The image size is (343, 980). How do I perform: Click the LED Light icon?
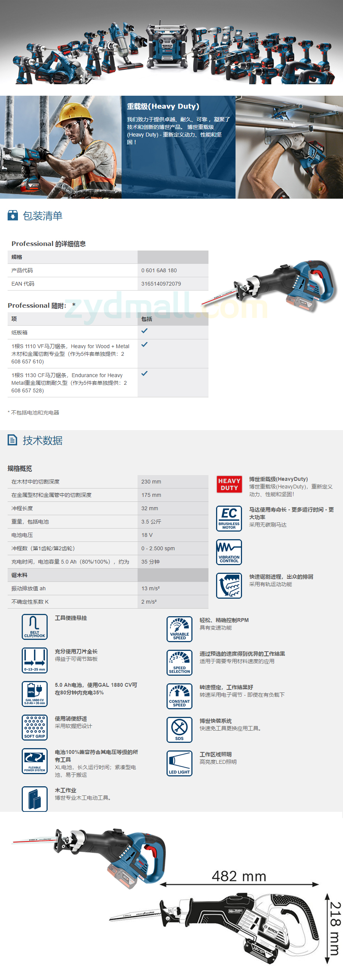pyautogui.click(x=180, y=763)
